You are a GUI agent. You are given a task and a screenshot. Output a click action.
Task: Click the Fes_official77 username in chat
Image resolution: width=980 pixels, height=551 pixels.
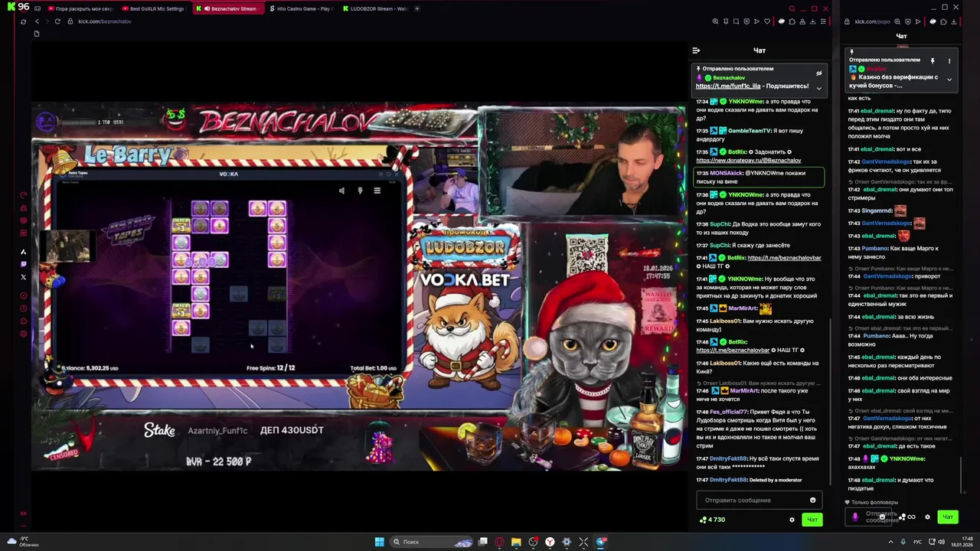pos(729,412)
